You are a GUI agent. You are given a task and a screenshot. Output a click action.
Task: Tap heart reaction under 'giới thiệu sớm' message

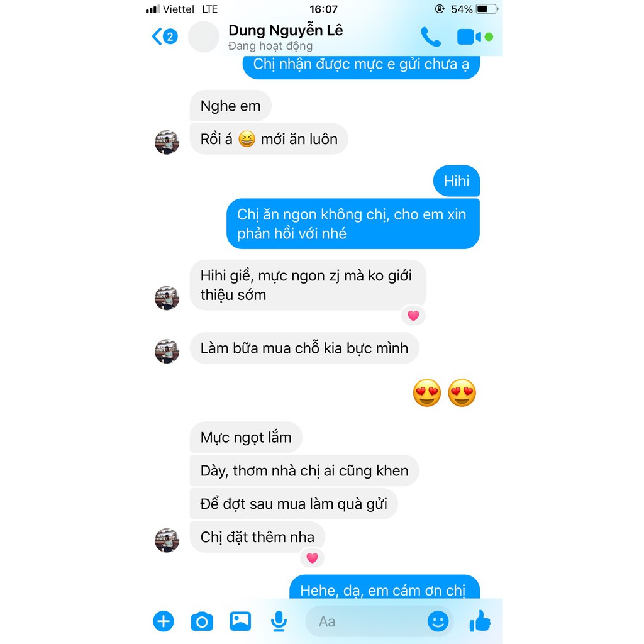point(413,316)
